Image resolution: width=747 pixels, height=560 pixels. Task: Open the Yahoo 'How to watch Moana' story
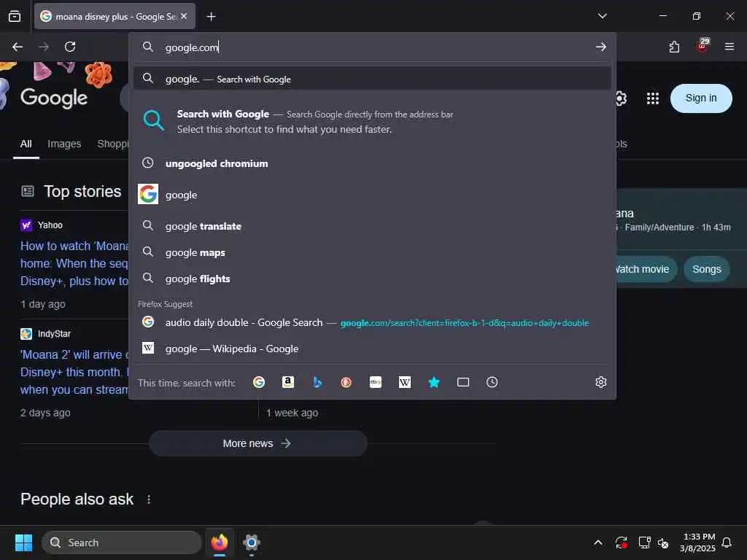coord(74,263)
